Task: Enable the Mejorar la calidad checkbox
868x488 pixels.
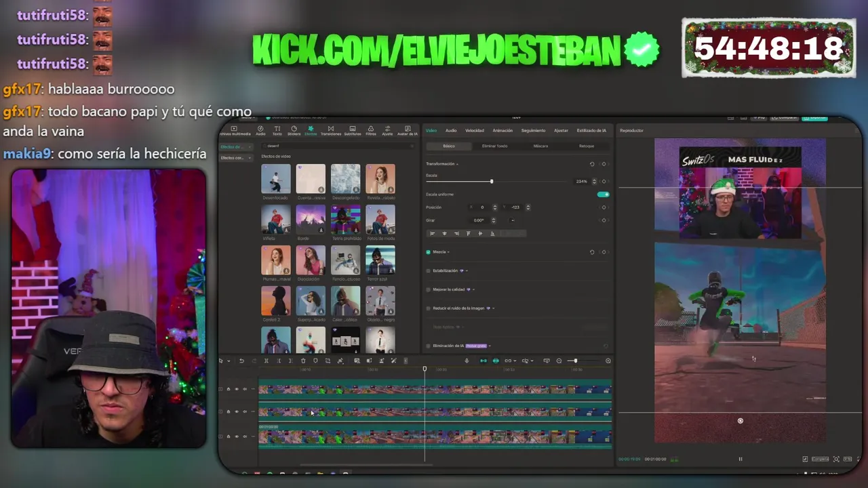Action: [x=428, y=289]
